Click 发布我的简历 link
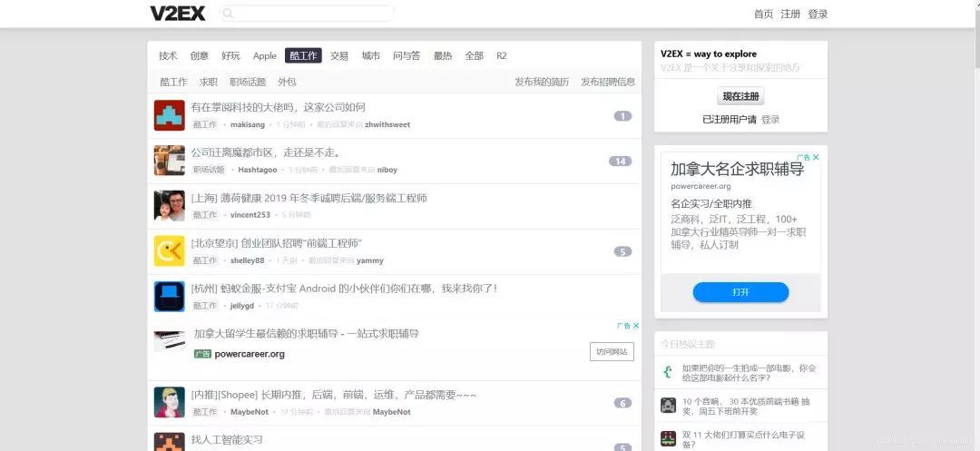The width and height of the screenshot is (980, 451). coord(542,82)
